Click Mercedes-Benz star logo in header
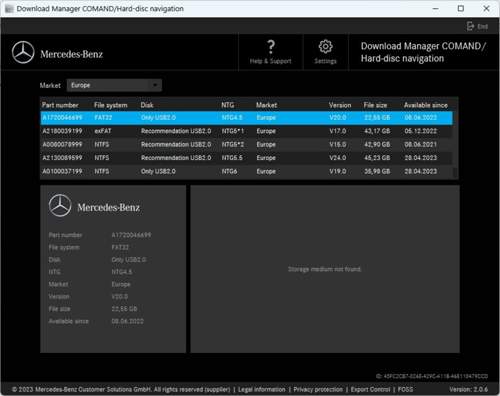This screenshot has height=396, width=500. (23, 53)
